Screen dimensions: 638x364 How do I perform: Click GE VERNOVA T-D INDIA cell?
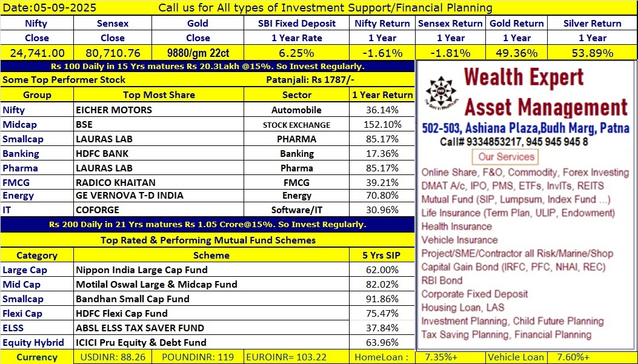point(159,196)
